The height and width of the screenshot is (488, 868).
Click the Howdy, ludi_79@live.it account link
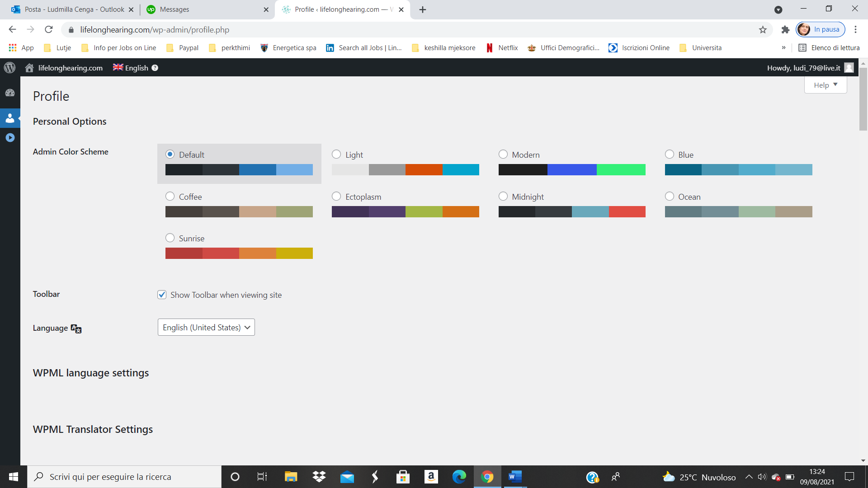point(803,68)
